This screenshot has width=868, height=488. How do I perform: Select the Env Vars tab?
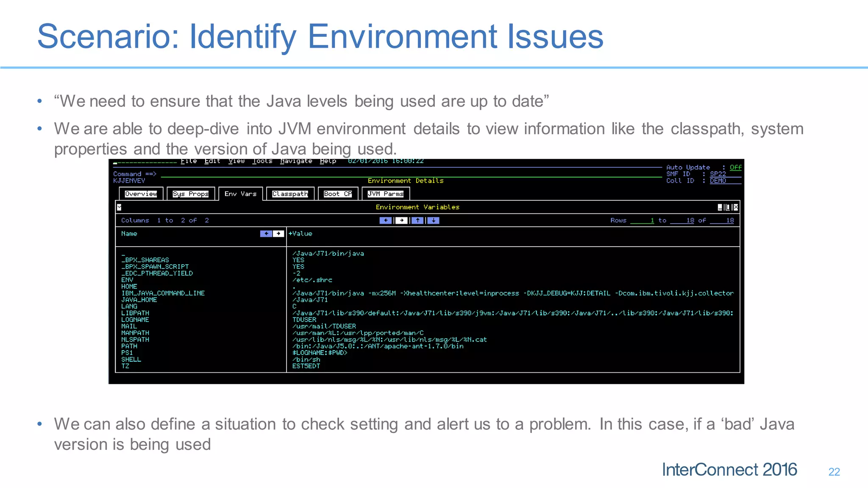(x=241, y=194)
